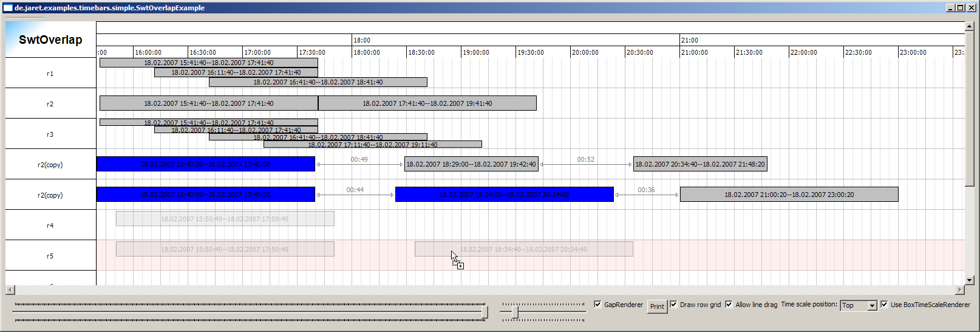The width and height of the screenshot is (980, 332).
Task: Turn off Use BoxTimeScaleRenderer
Action: pos(884,305)
